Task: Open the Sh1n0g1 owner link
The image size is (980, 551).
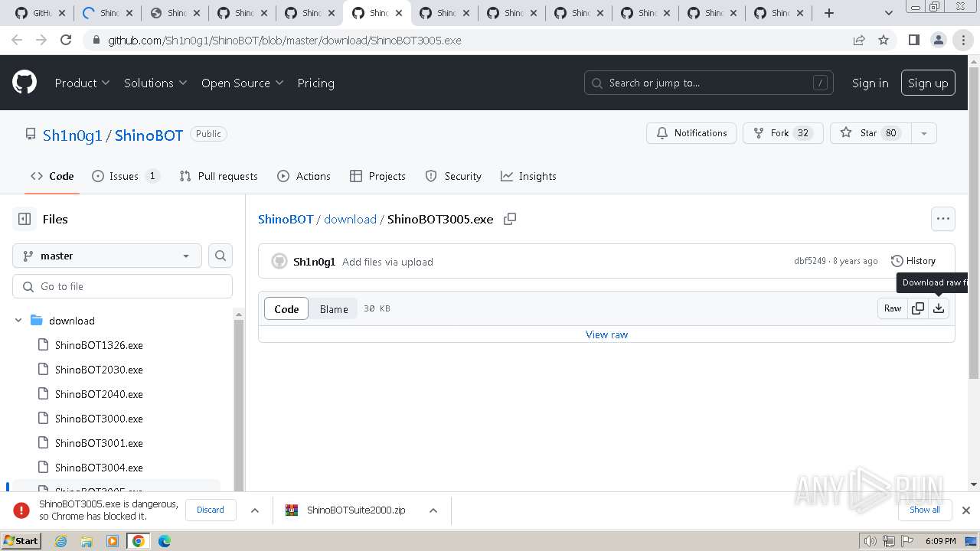Action: (x=72, y=135)
